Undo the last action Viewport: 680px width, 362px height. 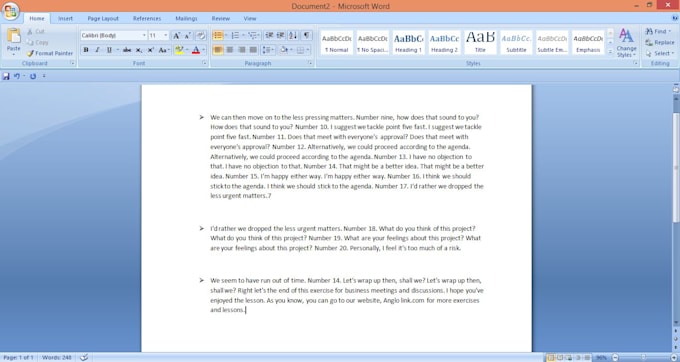pos(16,76)
